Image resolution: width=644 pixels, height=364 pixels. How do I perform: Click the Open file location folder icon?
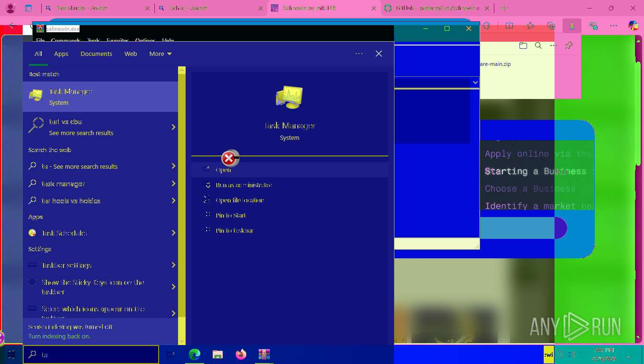point(206,200)
